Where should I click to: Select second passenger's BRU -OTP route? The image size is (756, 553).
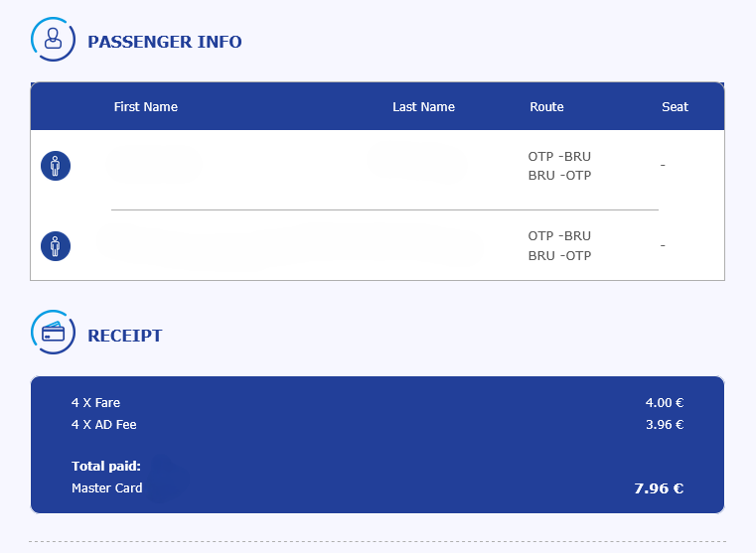point(559,256)
